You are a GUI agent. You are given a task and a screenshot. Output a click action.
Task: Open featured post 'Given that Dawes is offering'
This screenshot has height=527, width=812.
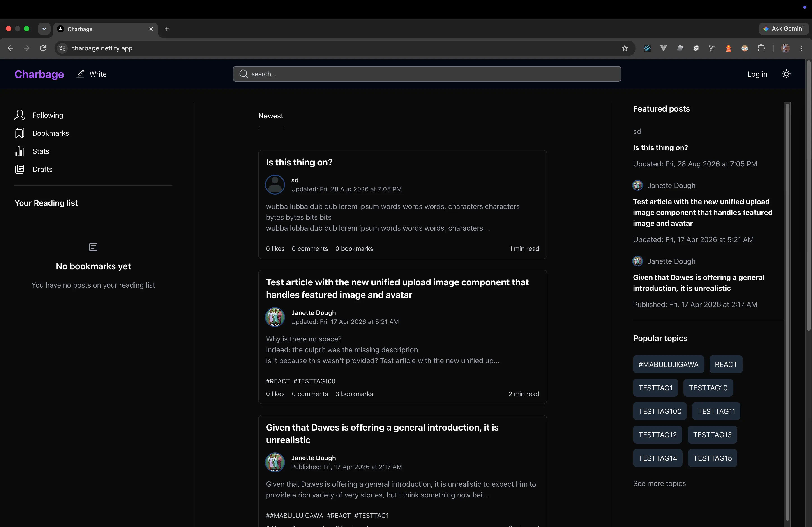point(699,283)
